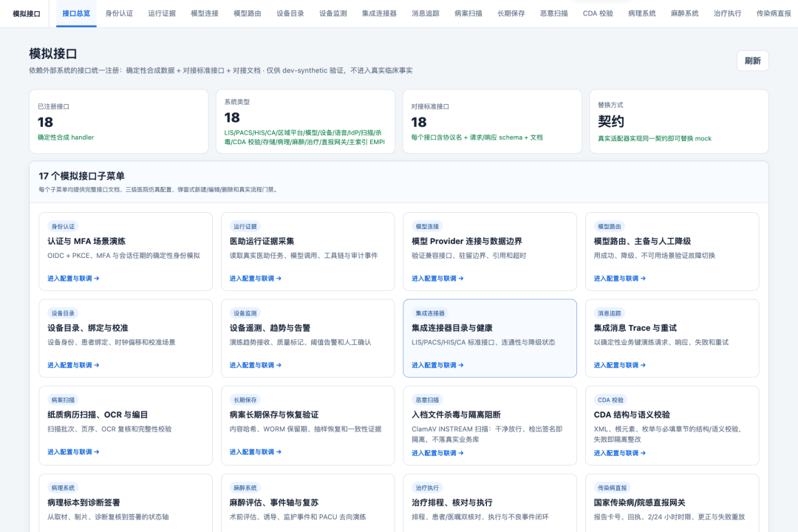The width and height of the screenshot is (798, 532).
Task: Click the 认证与 MFA 场景演练 card title
Action: click(86, 242)
